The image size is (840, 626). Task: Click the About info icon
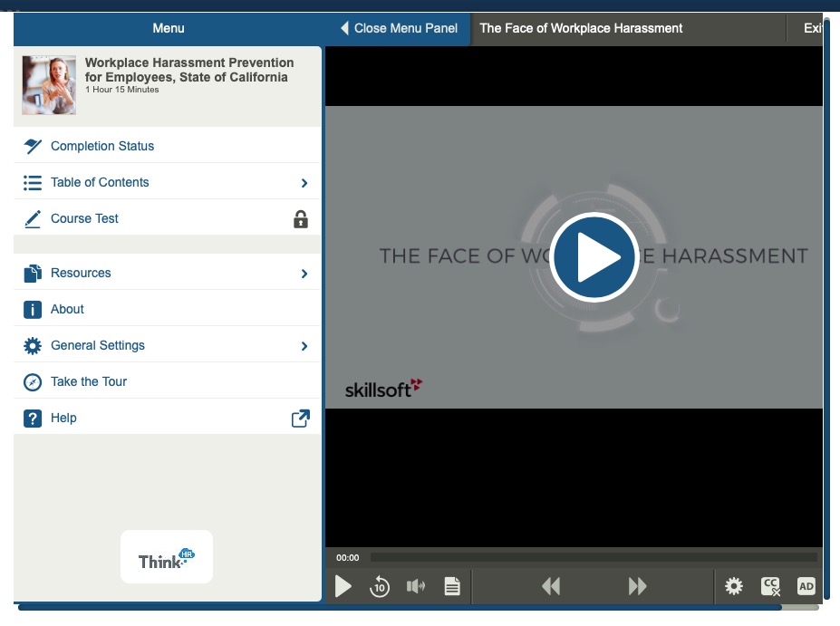click(32, 310)
